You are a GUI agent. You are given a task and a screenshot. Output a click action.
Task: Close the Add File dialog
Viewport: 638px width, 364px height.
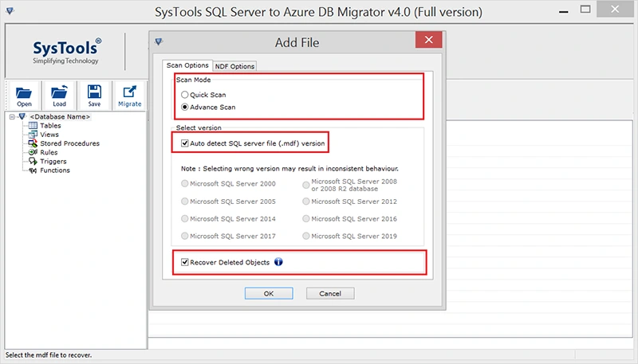coord(428,39)
